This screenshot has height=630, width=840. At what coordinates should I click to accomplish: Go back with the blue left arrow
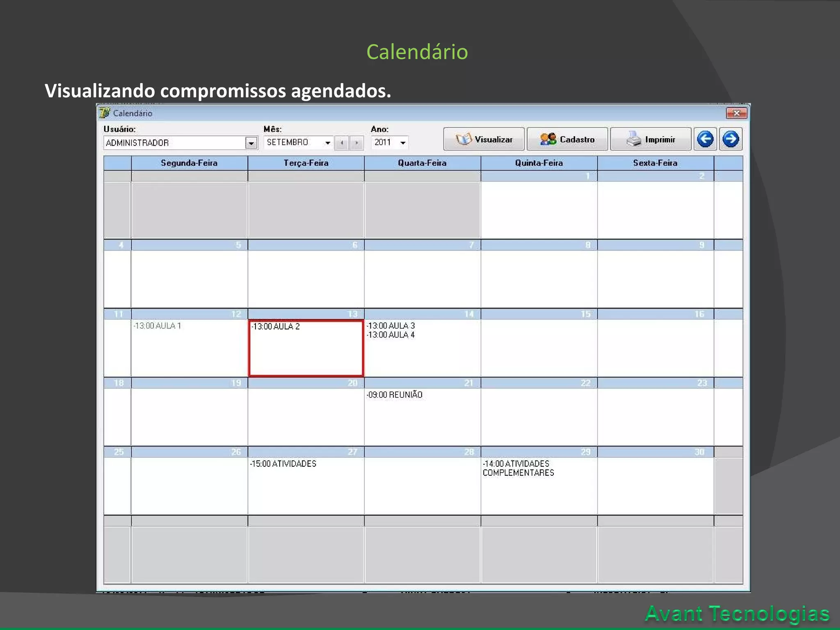pyautogui.click(x=705, y=139)
